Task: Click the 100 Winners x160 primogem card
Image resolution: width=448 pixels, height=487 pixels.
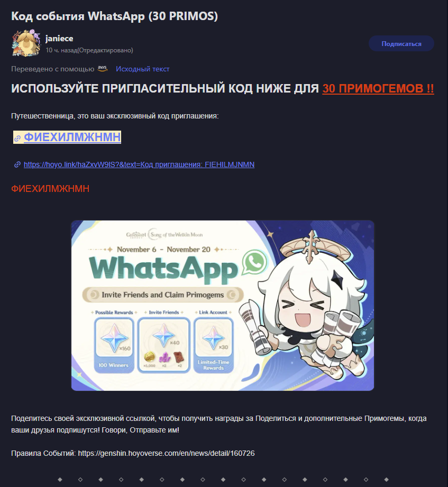Action: click(x=114, y=344)
